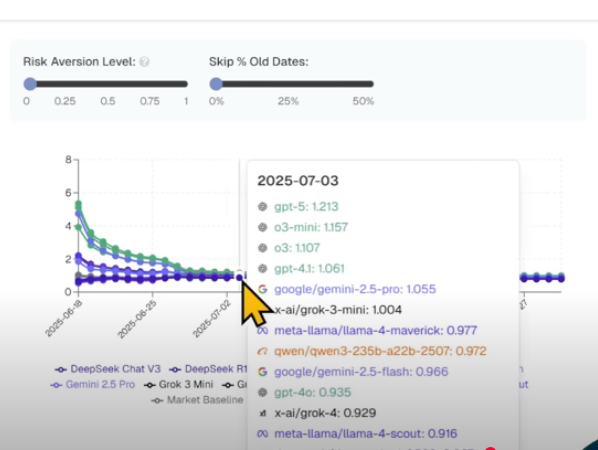Image resolution: width=598 pixels, height=450 pixels.
Task: Click the OpenAI icon beside gpt-4o
Action: pyautogui.click(x=262, y=392)
